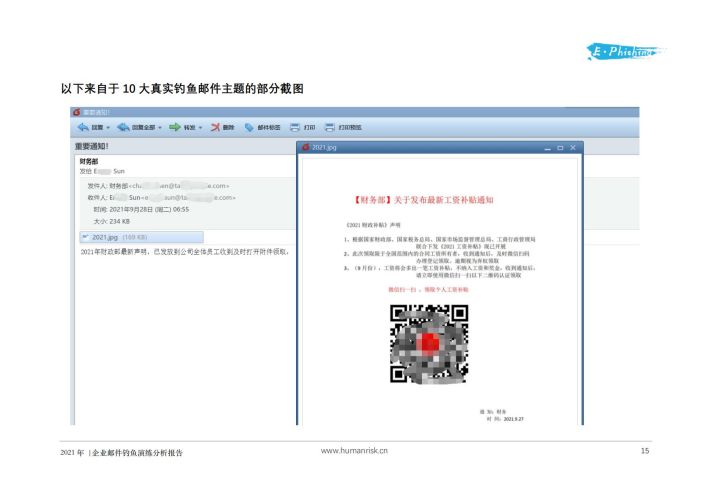Minimize the 2021.jpg viewer window
This screenshot has height=501, width=710.
(x=547, y=148)
